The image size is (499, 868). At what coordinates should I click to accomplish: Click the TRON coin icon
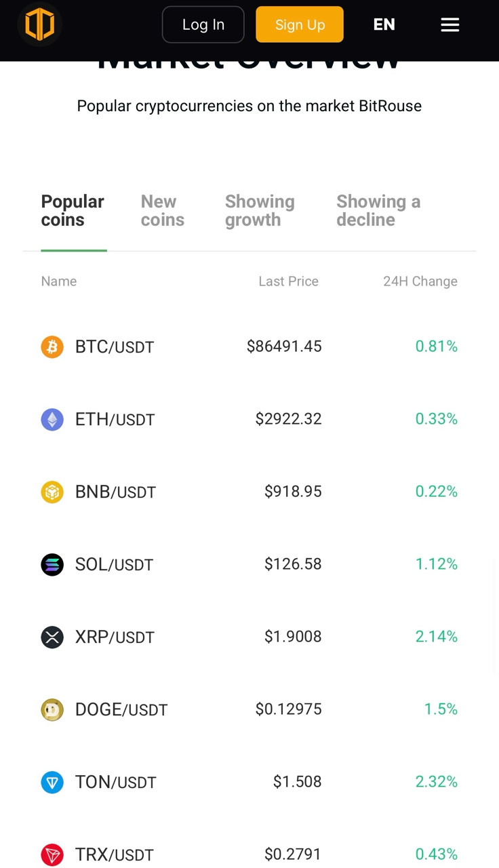pyautogui.click(x=52, y=854)
